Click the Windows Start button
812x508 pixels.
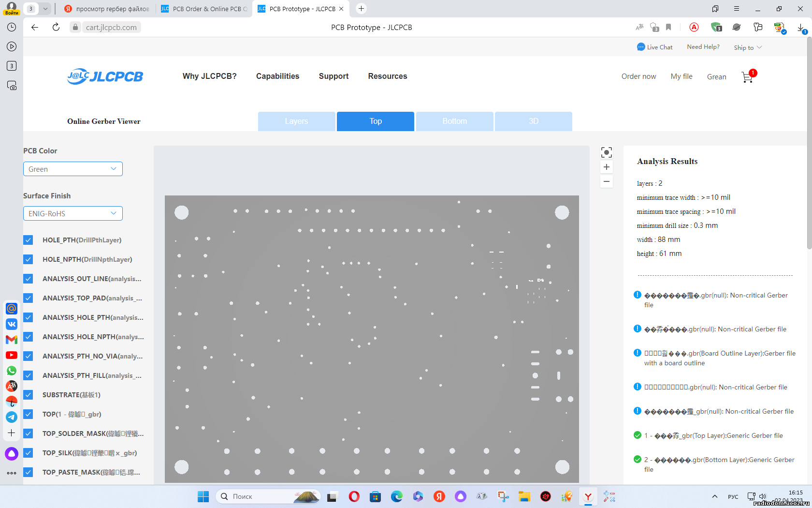203,496
